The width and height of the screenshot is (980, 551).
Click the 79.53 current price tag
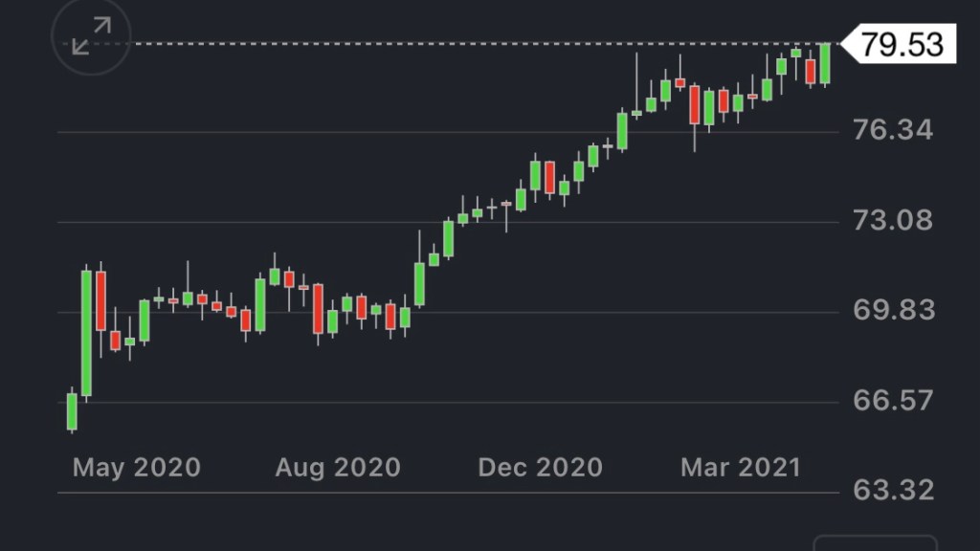coord(902,44)
